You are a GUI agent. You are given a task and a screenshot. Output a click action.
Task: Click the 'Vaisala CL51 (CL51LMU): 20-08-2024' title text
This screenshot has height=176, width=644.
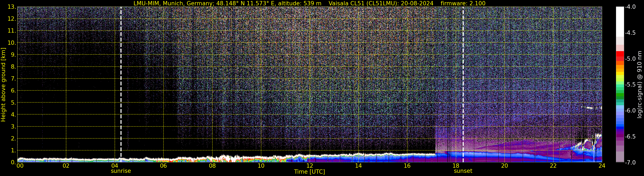pos(381,3)
